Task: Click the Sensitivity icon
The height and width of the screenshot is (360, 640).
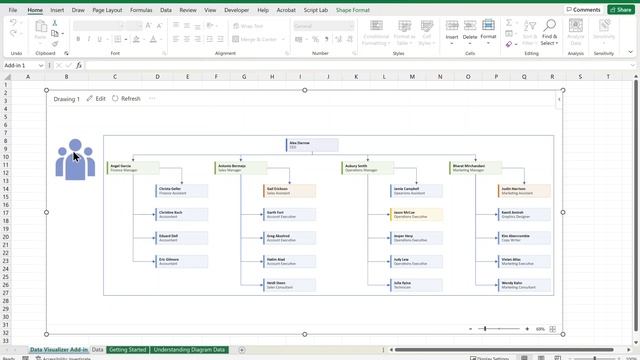Action: click(604, 26)
